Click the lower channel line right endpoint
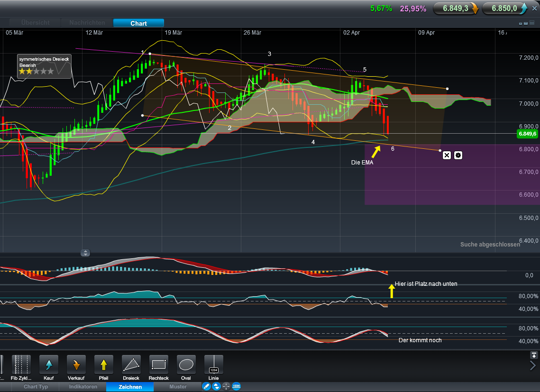 [x=440, y=151]
